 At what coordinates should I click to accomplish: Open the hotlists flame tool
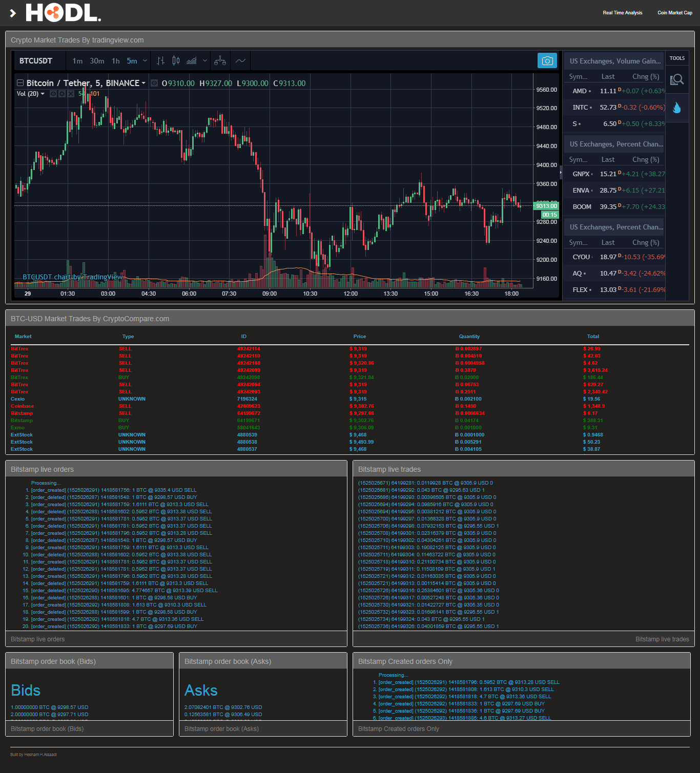click(x=677, y=107)
